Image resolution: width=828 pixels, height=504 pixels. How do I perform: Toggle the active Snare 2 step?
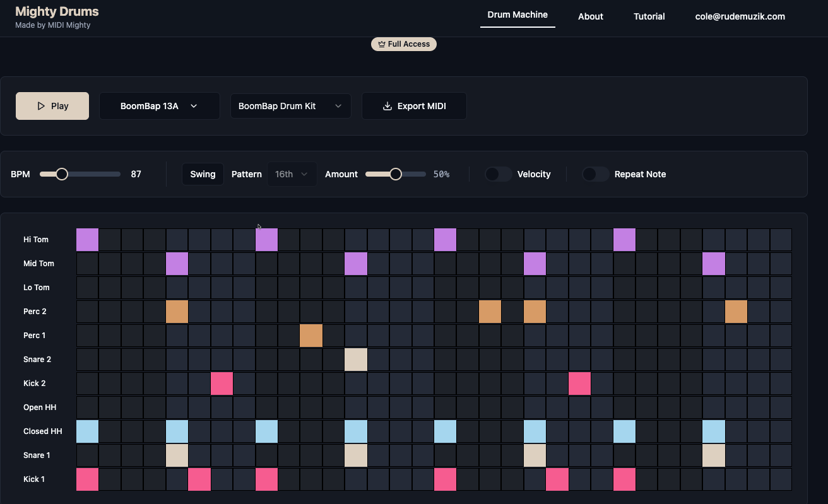356,360
